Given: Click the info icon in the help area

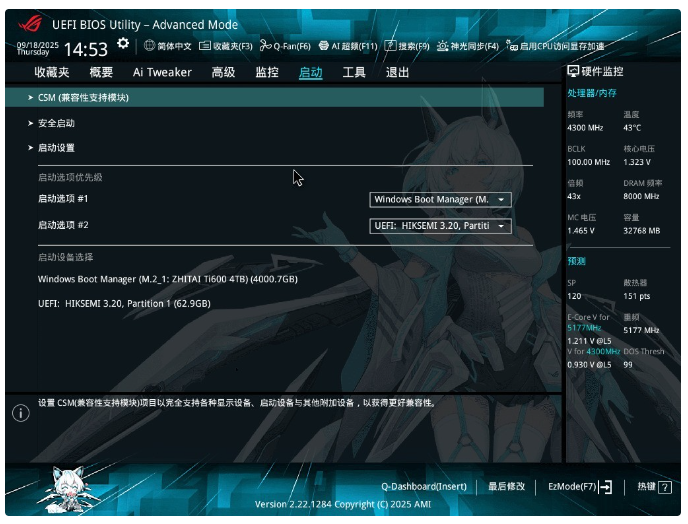Looking at the screenshot, I should pos(21,413).
